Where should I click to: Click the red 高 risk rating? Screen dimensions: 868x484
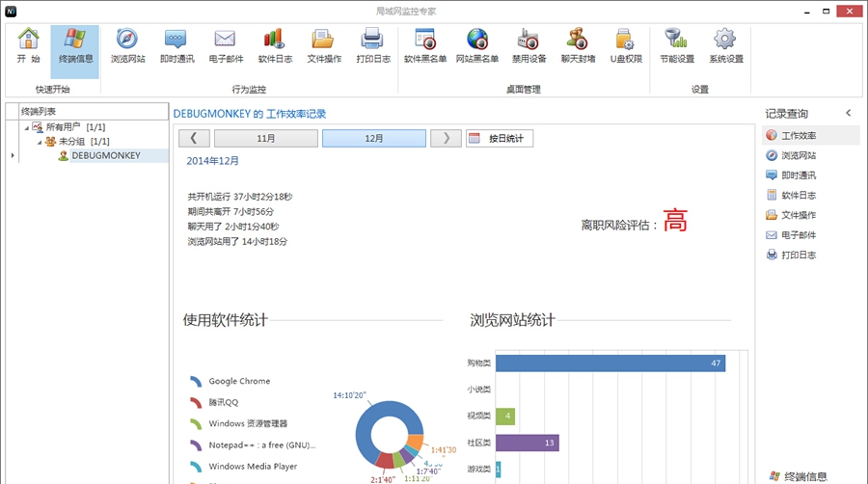click(x=675, y=220)
